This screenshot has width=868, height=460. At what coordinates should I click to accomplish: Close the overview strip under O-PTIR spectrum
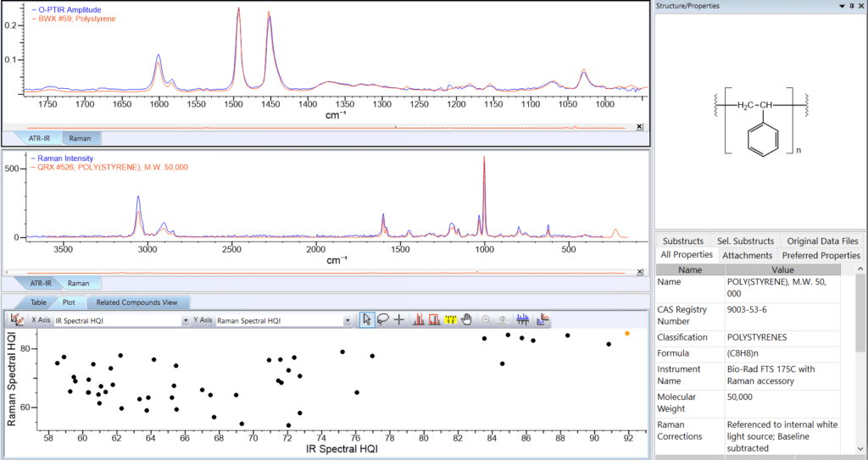pyautogui.click(x=639, y=127)
